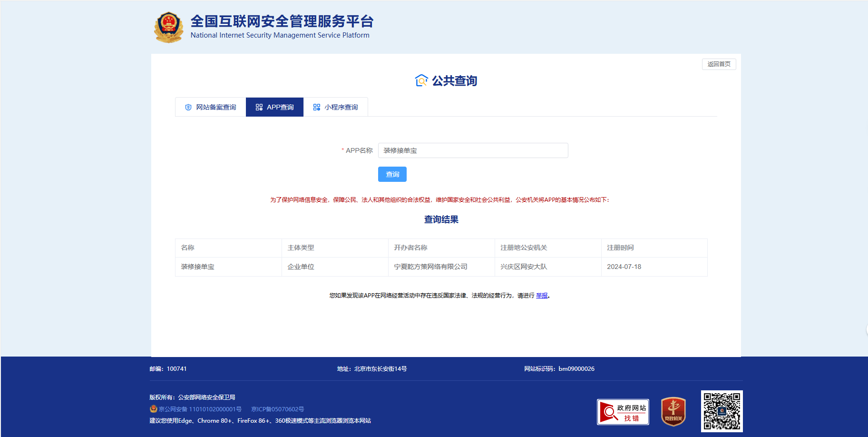Click the police emblem logo at top
The image size is (868, 437).
(168, 28)
